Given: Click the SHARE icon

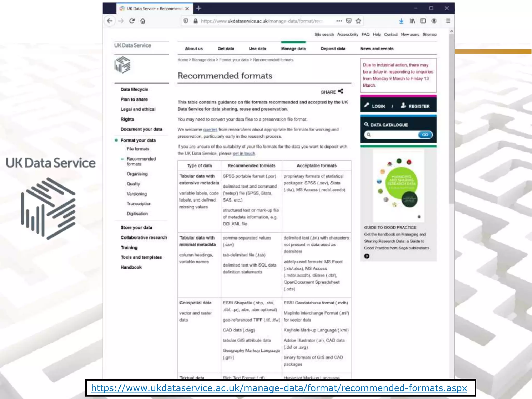Looking at the screenshot, I should coord(341,91).
